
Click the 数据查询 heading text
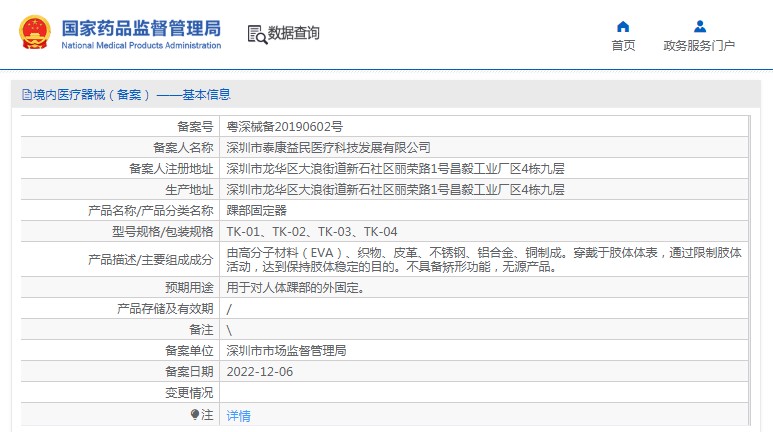(293, 33)
